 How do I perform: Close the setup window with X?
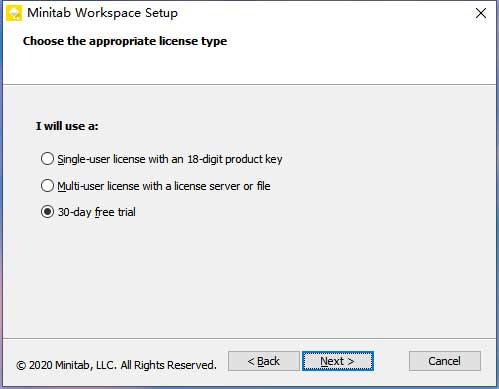point(481,13)
